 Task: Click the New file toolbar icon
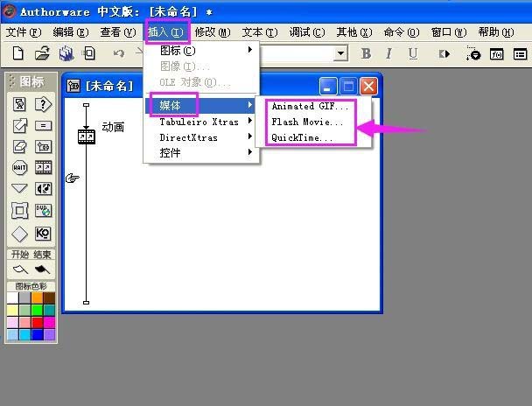(17, 53)
